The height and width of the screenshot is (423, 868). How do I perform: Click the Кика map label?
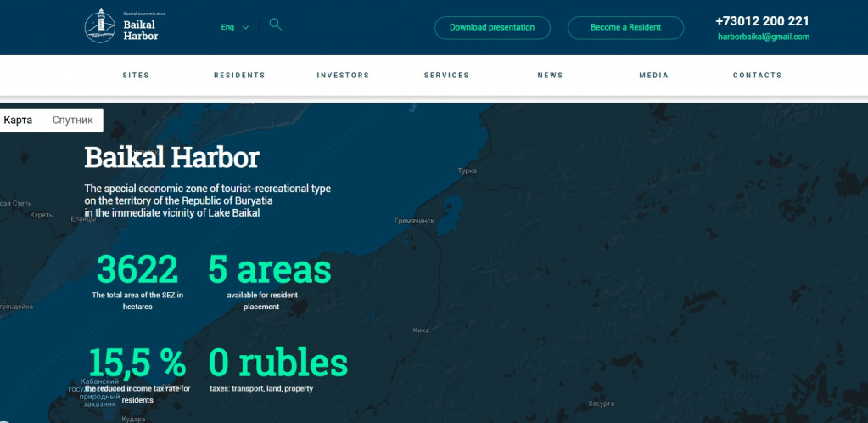[421, 330]
